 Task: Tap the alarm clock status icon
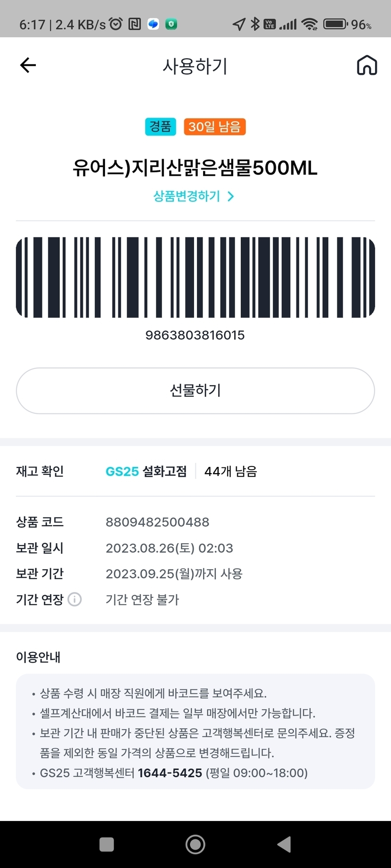tap(116, 24)
